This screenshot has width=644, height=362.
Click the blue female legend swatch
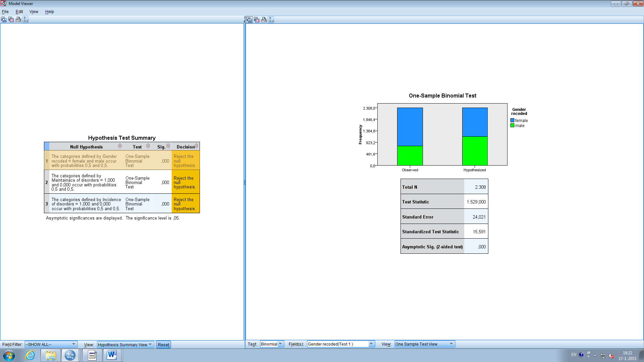[512, 120]
